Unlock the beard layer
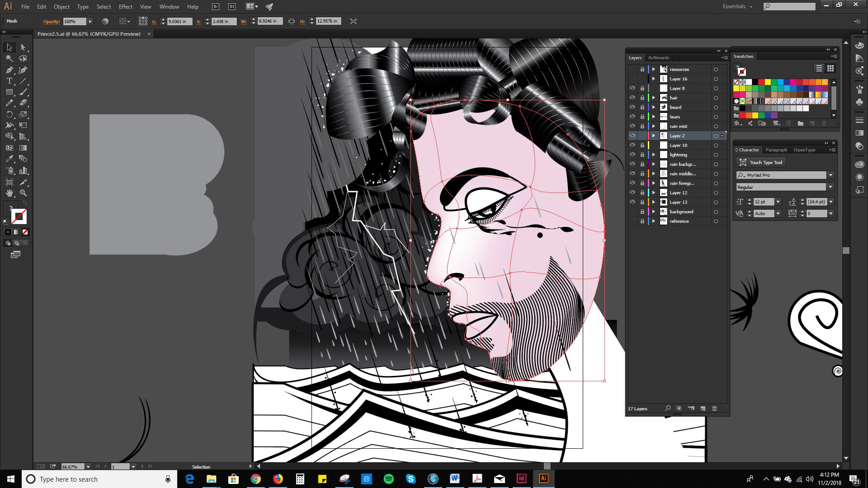The image size is (868, 488). pyautogui.click(x=642, y=107)
